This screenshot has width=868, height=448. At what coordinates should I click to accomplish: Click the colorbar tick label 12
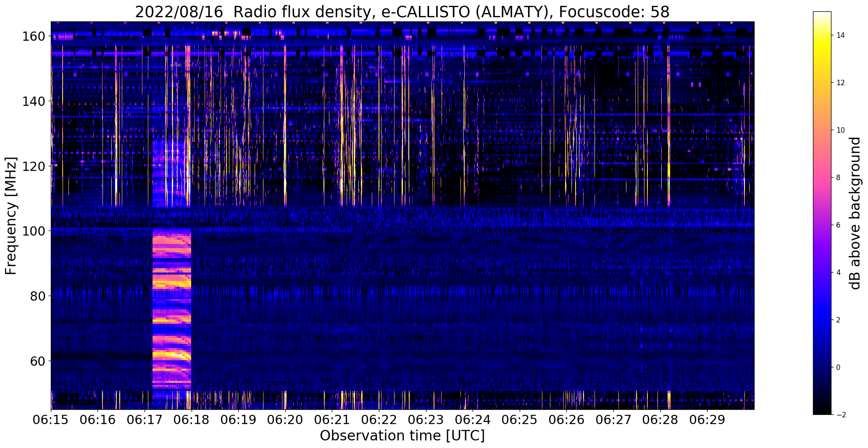(840, 83)
